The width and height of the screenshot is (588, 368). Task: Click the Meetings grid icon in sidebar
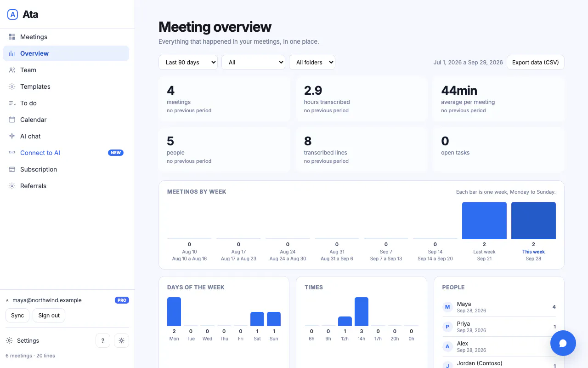click(x=12, y=37)
